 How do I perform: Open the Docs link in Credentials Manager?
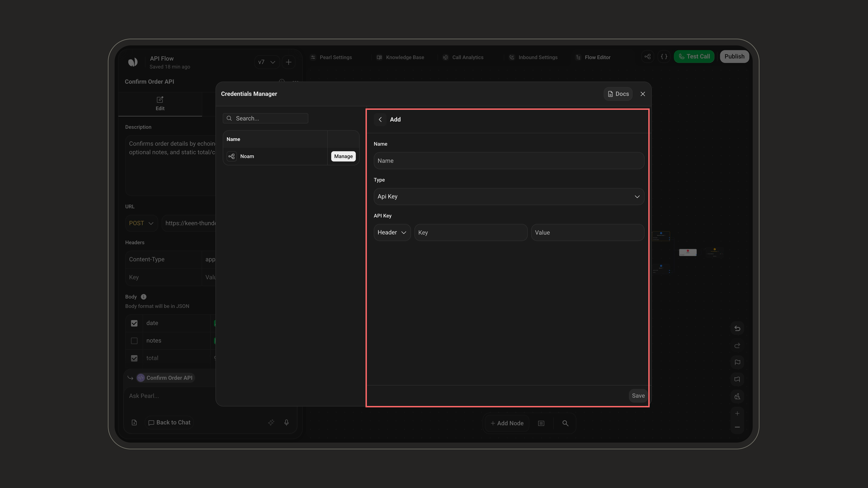pos(618,94)
